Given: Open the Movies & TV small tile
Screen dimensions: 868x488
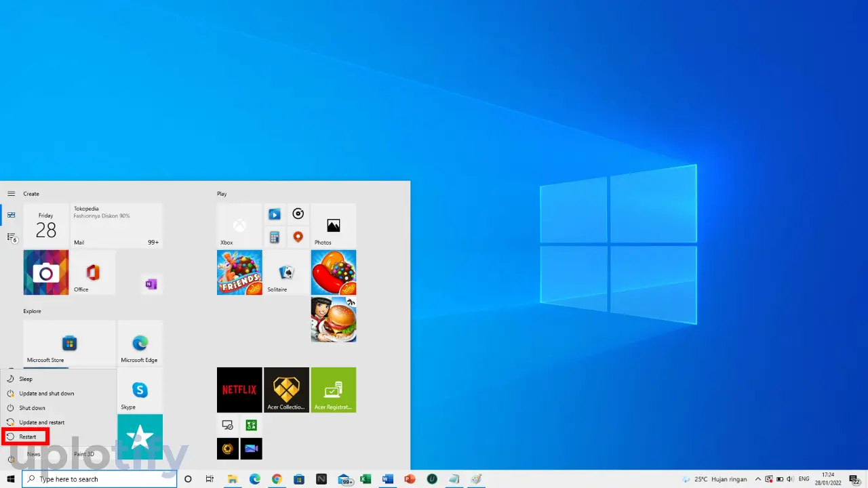Looking at the screenshot, I should pyautogui.click(x=274, y=214).
